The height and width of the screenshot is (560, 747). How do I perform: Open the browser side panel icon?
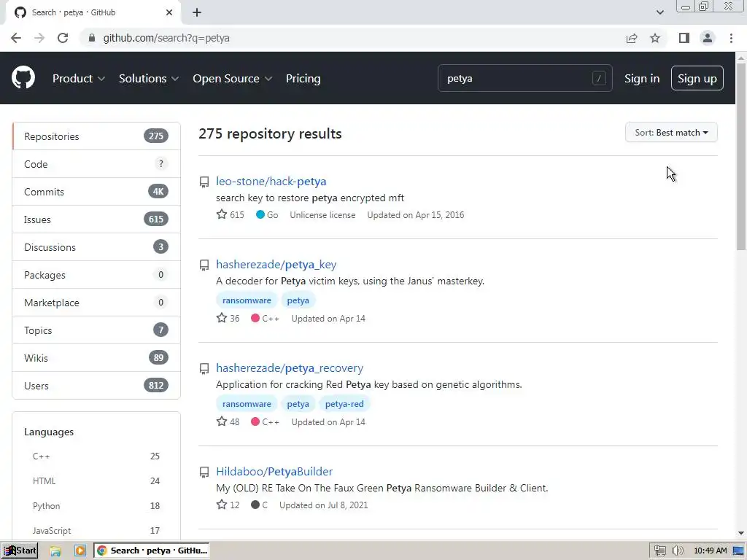[684, 38]
